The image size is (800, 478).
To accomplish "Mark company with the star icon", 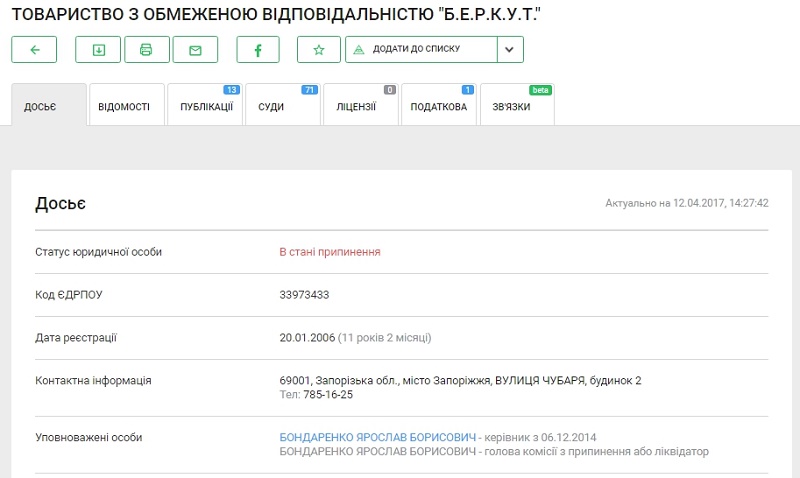I will (319, 50).
